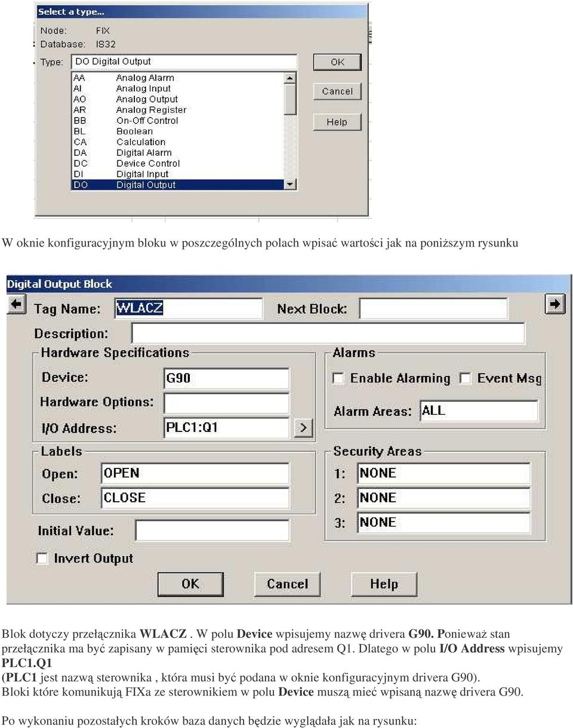The image size is (573, 728).
Task: Click Cancel in Select a type dialog
Action: tap(337, 91)
